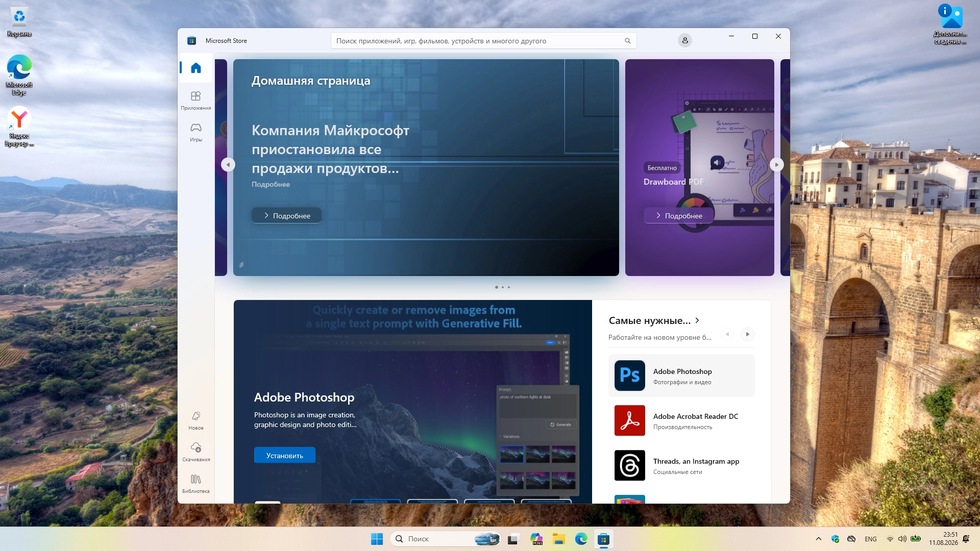
Task: Open the volume control tray icon
Action: click(902, 539)
